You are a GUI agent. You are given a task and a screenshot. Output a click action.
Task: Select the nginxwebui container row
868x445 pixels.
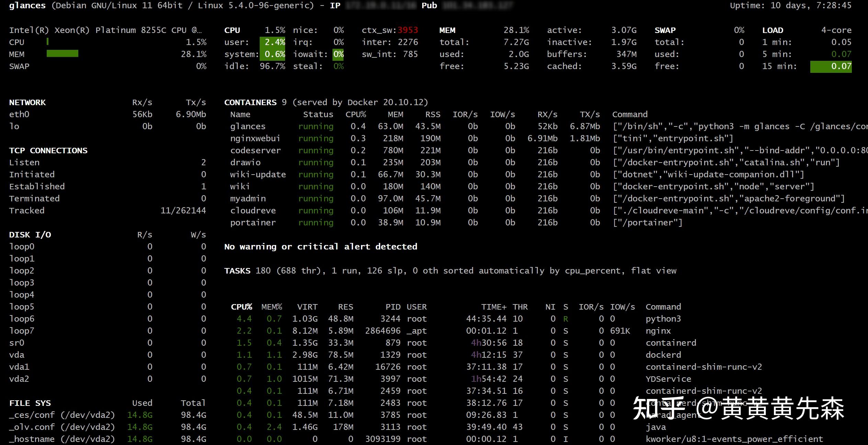pyautogui.click(x=255, y=138)
